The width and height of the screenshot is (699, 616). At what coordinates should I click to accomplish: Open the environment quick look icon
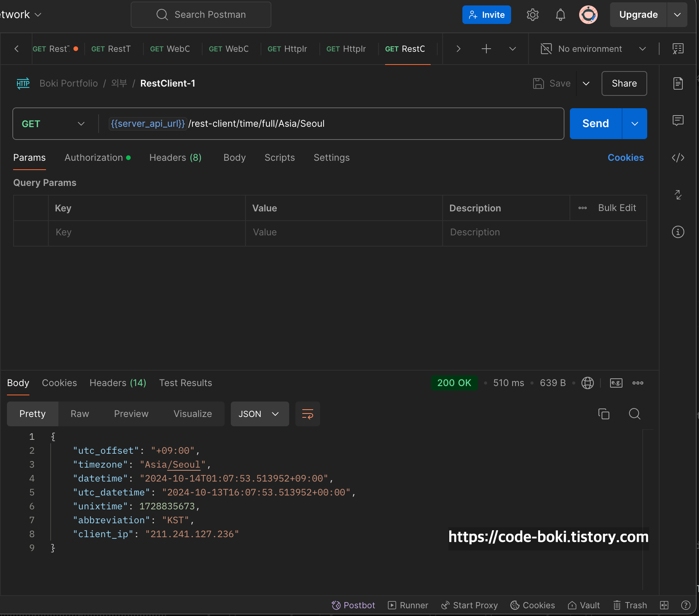click(x=678, y=49)
